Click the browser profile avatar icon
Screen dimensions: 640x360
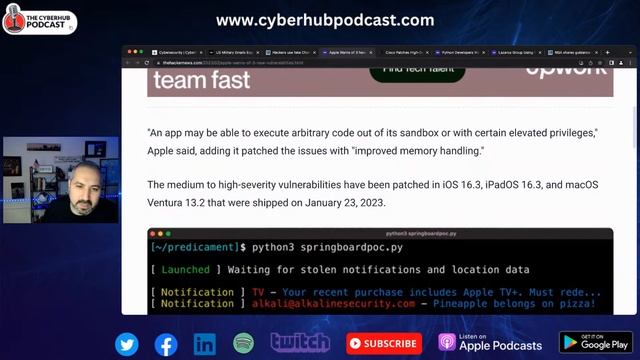click(x=621, y=63)
